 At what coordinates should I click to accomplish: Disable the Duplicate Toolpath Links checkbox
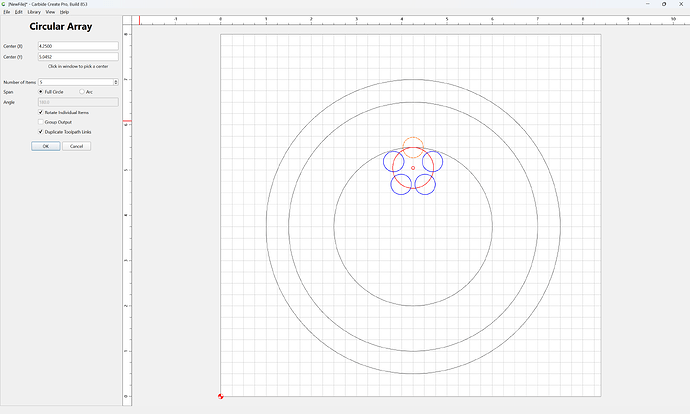coord(40,132)
